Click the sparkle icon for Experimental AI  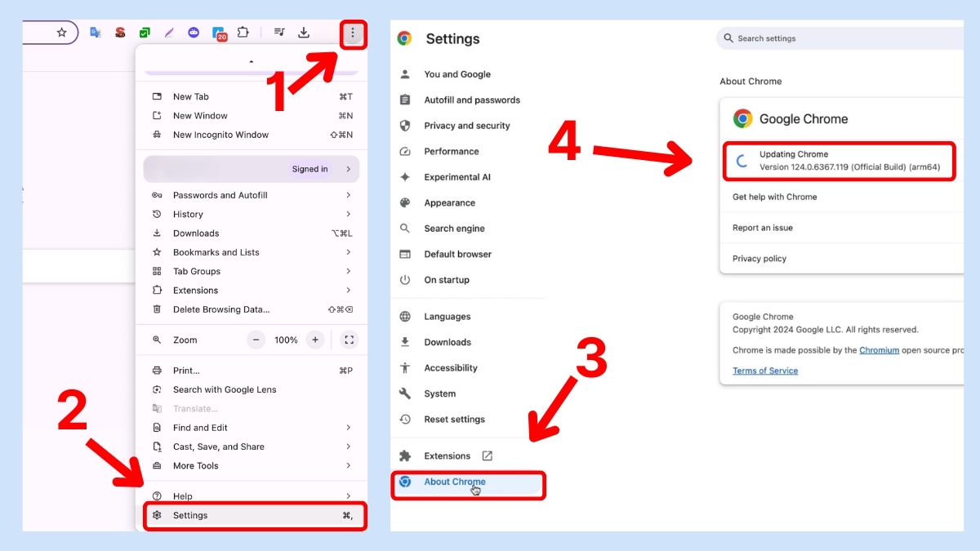tap(405, 177)
